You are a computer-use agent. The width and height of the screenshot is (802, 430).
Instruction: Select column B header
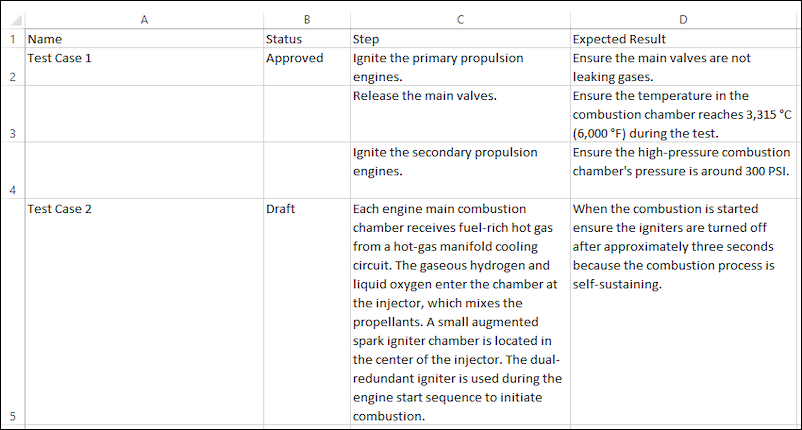pyautogui.click(x=306, y=19)
